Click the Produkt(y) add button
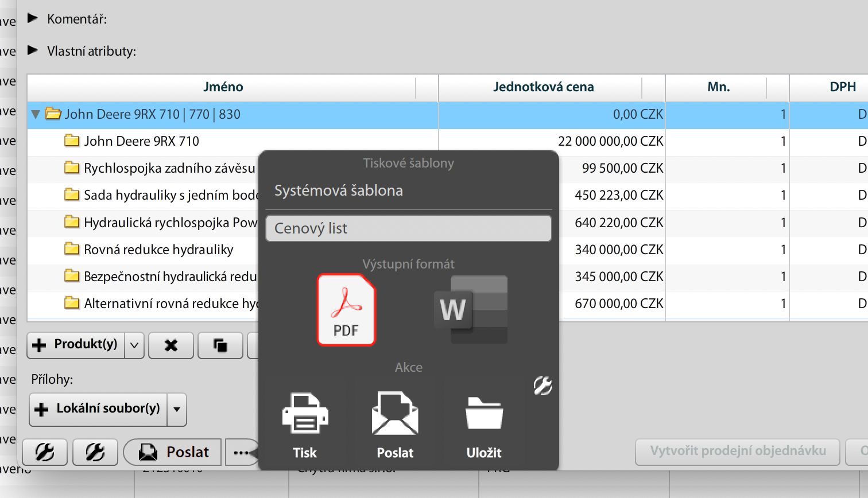 coord(76,345)
